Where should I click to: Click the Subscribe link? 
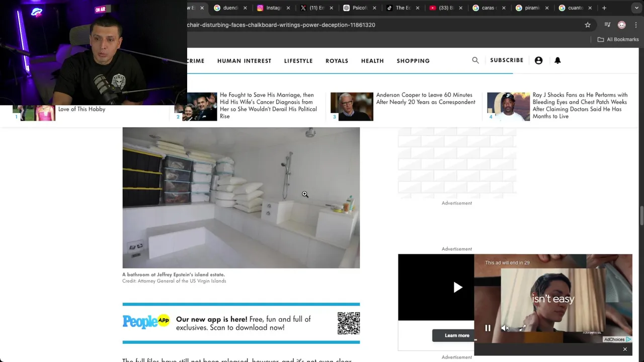coord(507,60)
